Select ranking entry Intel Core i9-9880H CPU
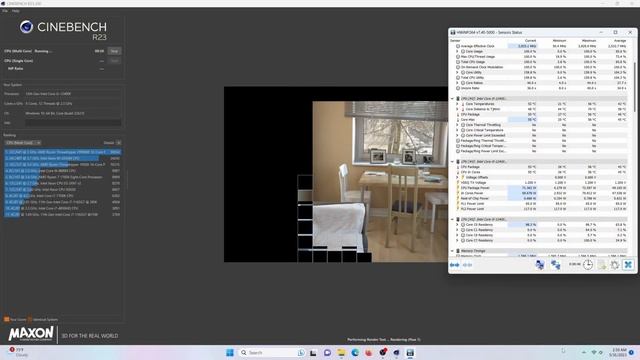The image size is (640, 360). (62, 171)
